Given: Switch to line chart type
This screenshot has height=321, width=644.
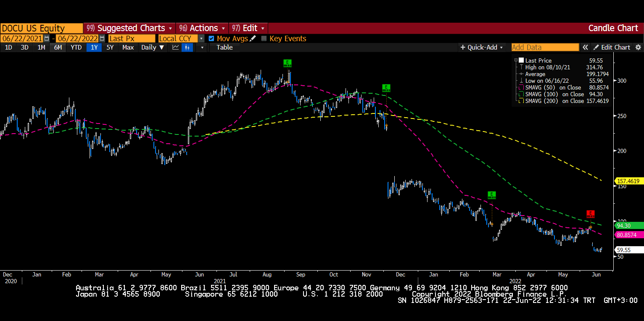Looking at the screenshot, I should click(176, 47).
